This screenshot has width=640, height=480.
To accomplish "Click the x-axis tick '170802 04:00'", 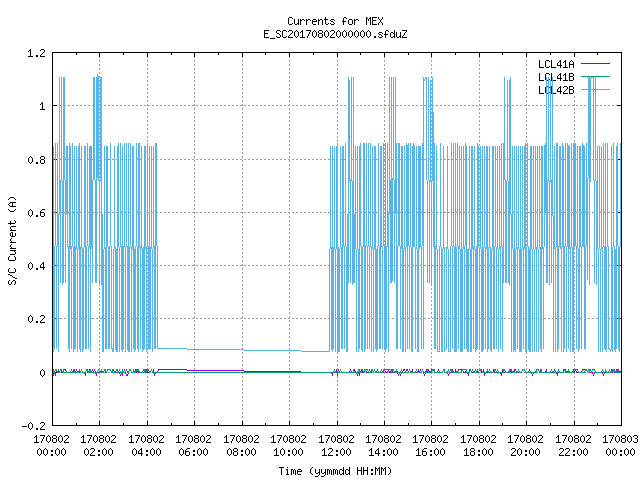I will click(146, 446).
